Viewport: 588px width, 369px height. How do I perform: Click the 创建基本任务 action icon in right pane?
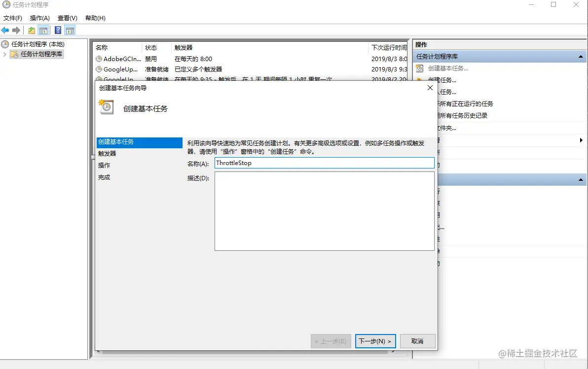[420, 68]
